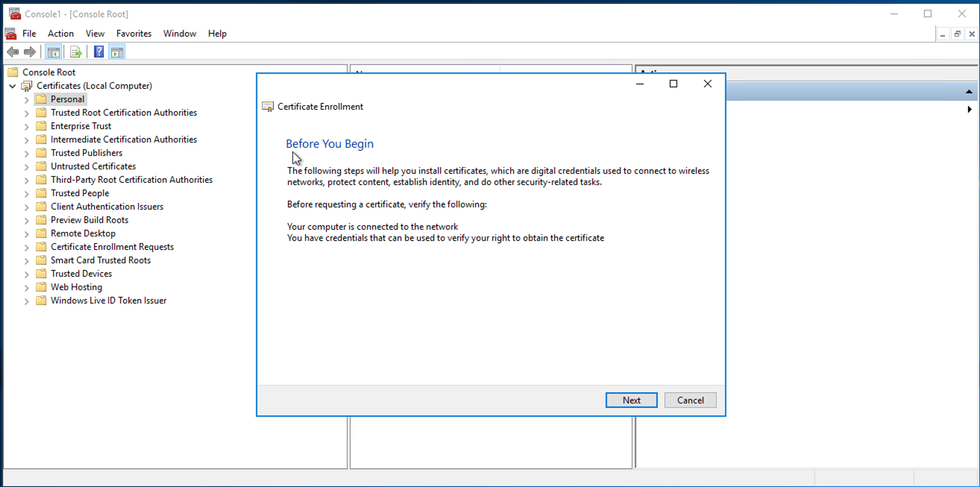Click the Trusted Root Certification Authorities folder icon
The image size is (980, 487).
41,112
